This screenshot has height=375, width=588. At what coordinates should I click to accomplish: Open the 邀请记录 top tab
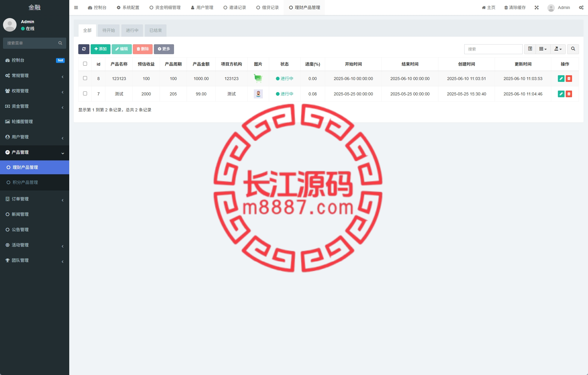click(235, 8)
